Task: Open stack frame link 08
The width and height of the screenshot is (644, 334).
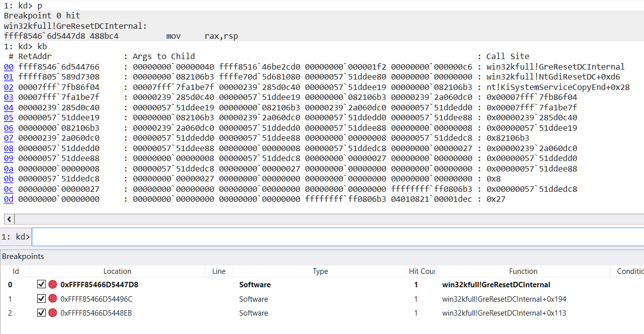Action: (8, 148)
